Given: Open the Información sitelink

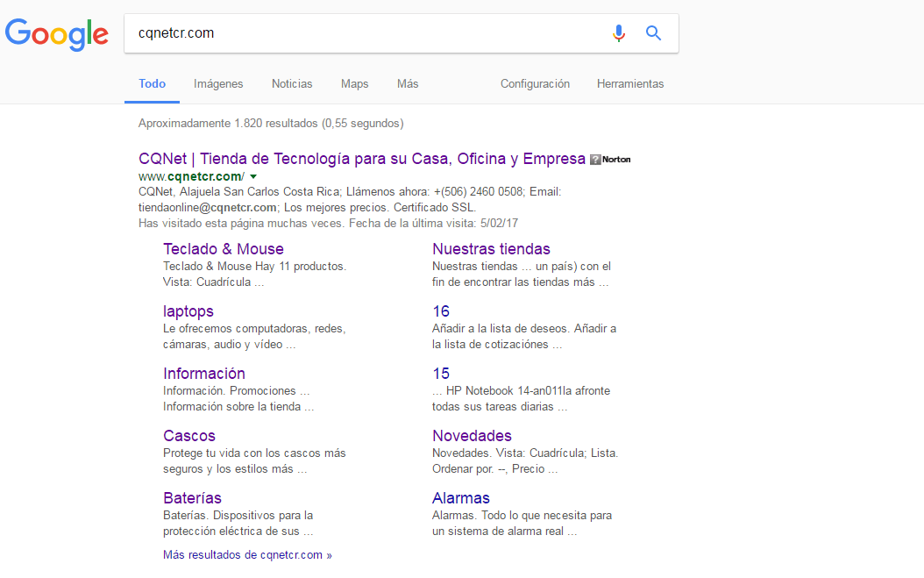Looking at the screenshot, I should point(204,374).
